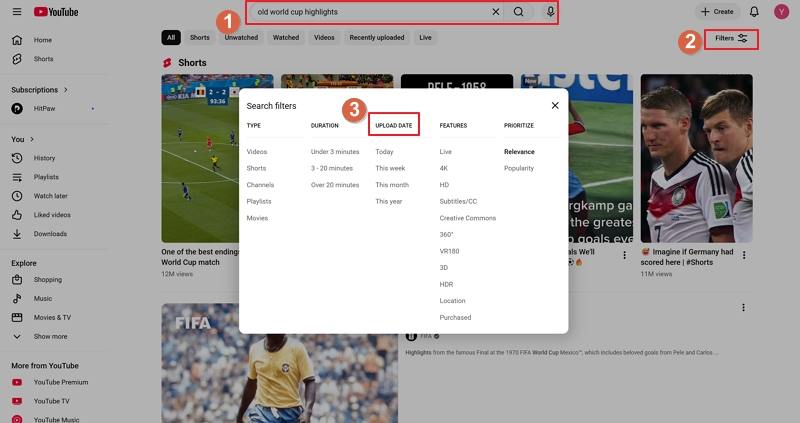Choose upload date This month
The height and width of the screenshot is (423, 800).
point(392,185)
